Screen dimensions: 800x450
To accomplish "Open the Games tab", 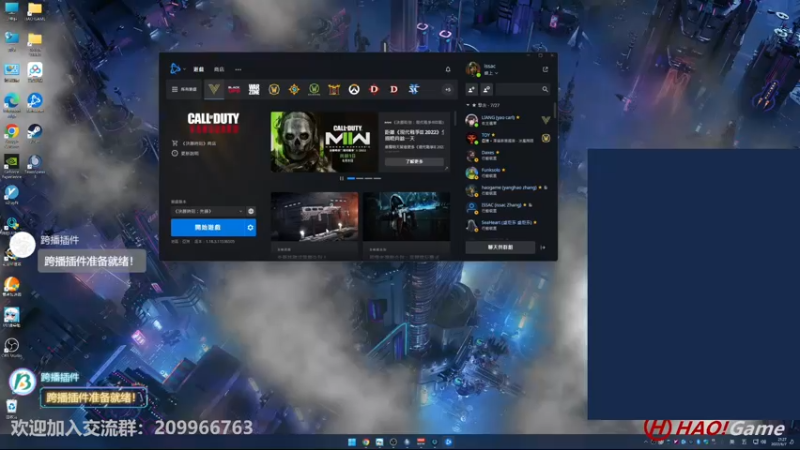I will 198,69.
